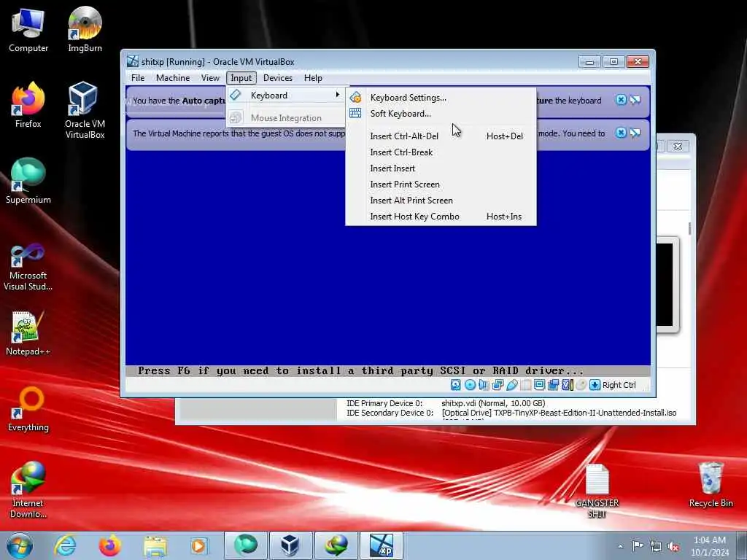
Task: Choose Insert Print Screen
Action: (x=441, y=184)
